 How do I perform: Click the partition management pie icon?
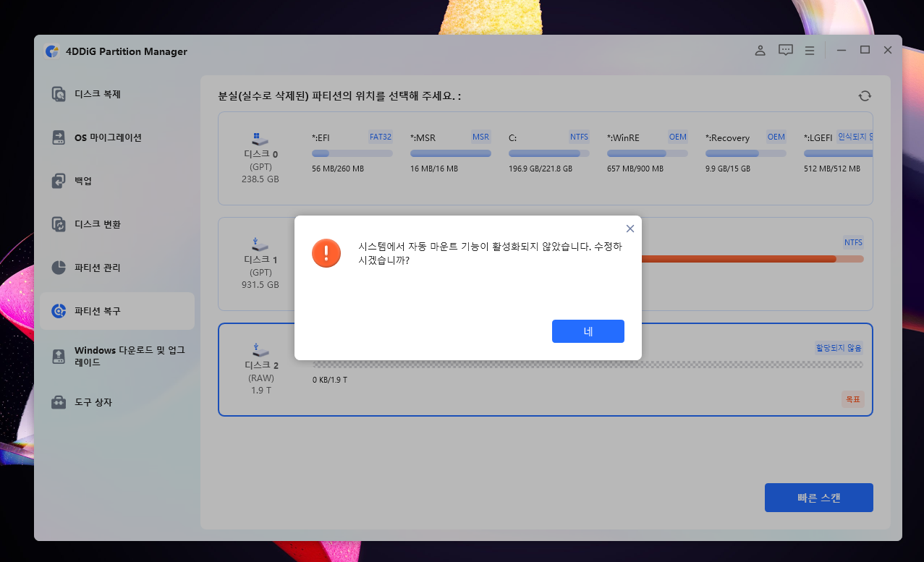click(59, 268)
